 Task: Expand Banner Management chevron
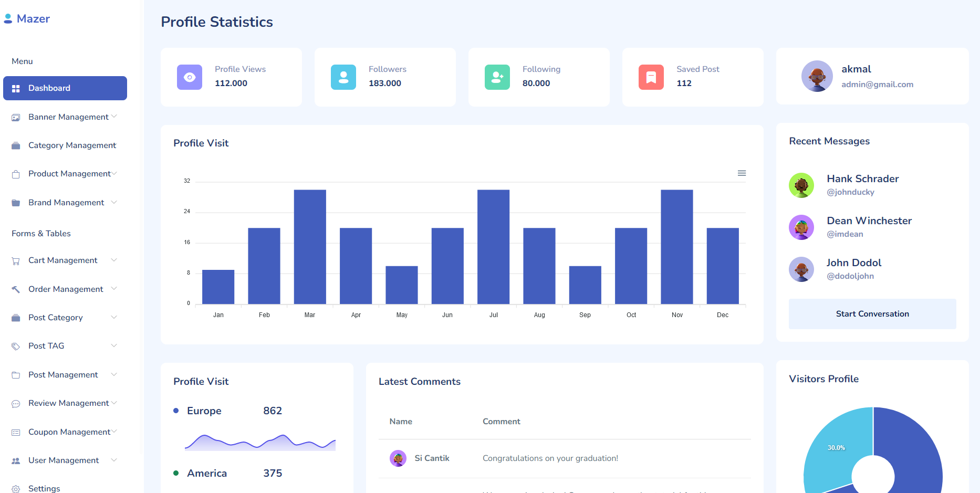114,117
